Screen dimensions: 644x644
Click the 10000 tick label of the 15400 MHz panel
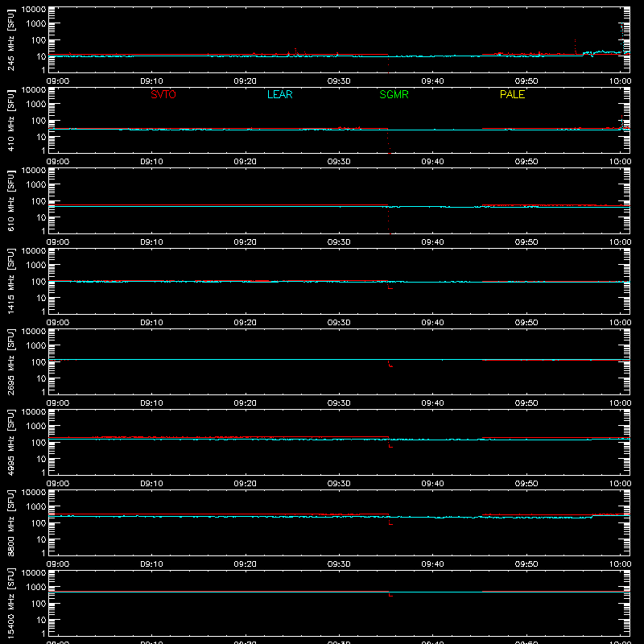pyautogui.click(x=34, y=573)
